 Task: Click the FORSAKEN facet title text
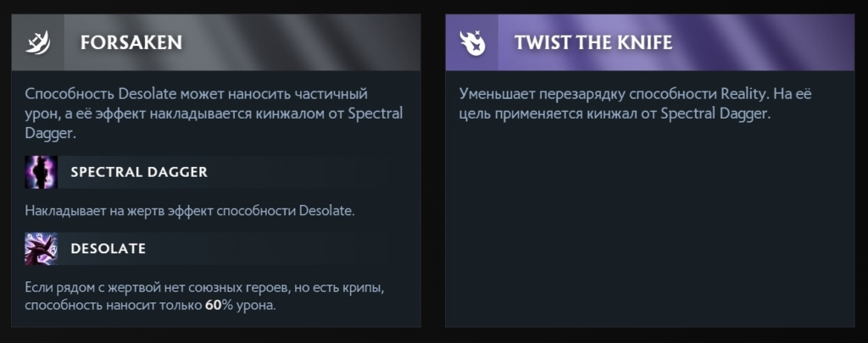pyautogui.click(x=131, y=42)
